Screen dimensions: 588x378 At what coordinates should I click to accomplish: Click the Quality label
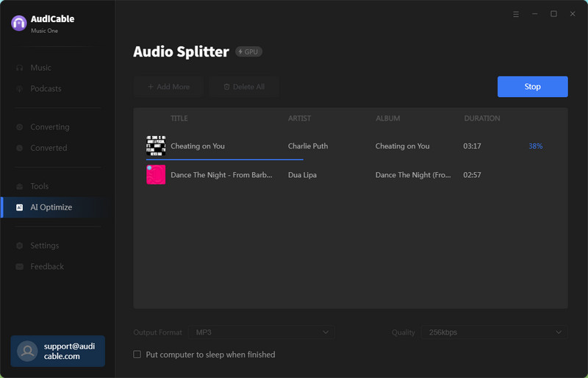pos(403,332)
